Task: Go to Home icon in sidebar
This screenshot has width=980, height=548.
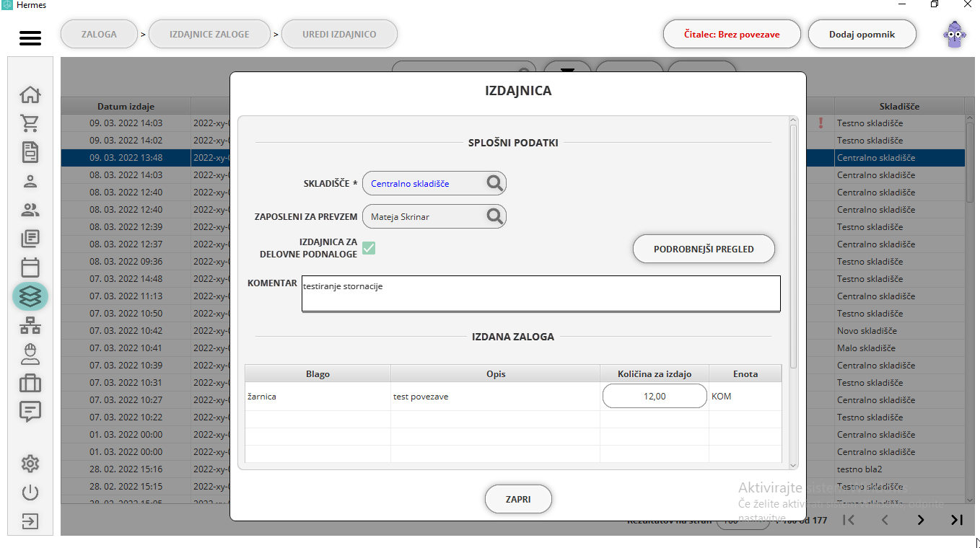Action: point(30,94)
